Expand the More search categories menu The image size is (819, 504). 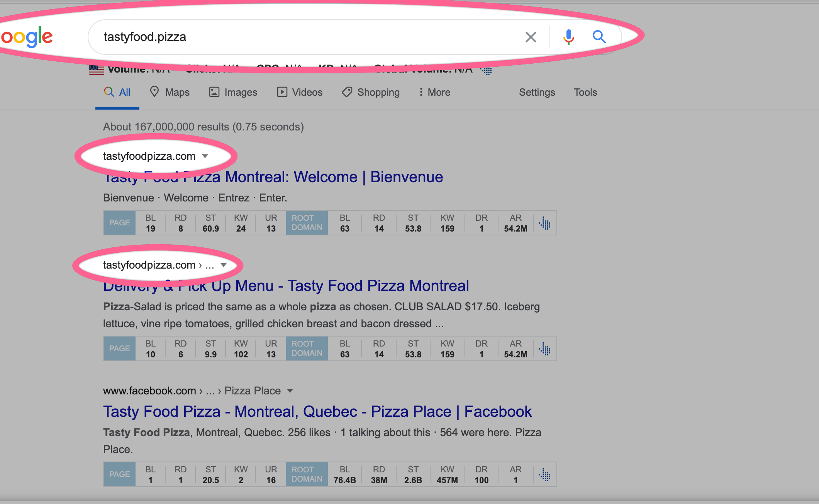point(435,92)
